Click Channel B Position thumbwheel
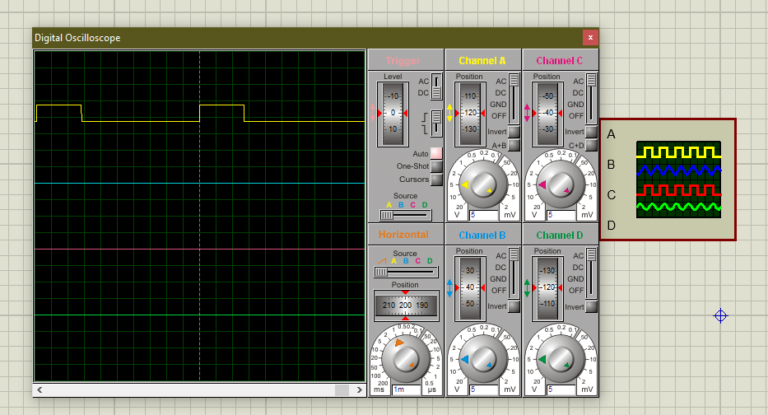Screen dimensions: 768x415 [470, 288]
